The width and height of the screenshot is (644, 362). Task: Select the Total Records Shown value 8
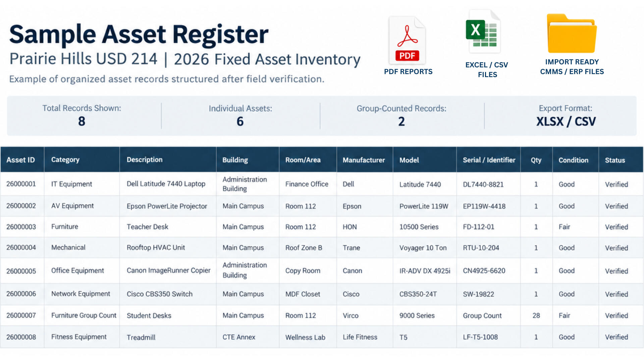tap(82, 121)
